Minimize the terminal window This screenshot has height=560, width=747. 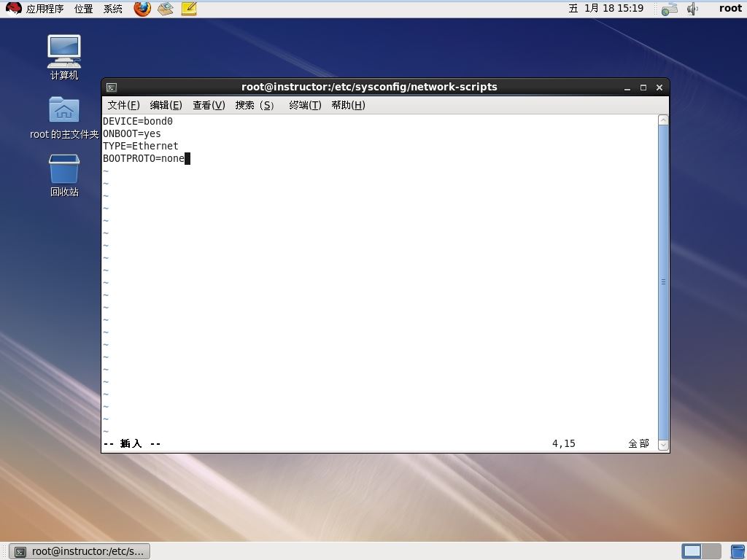pyautogui.click(x=627, y=87)
